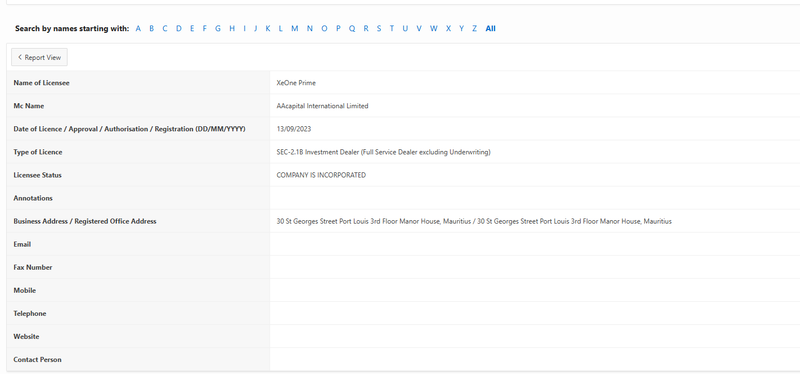Filter names starting with G
This screenshot has height=374, width=800.
coord(218,29)
